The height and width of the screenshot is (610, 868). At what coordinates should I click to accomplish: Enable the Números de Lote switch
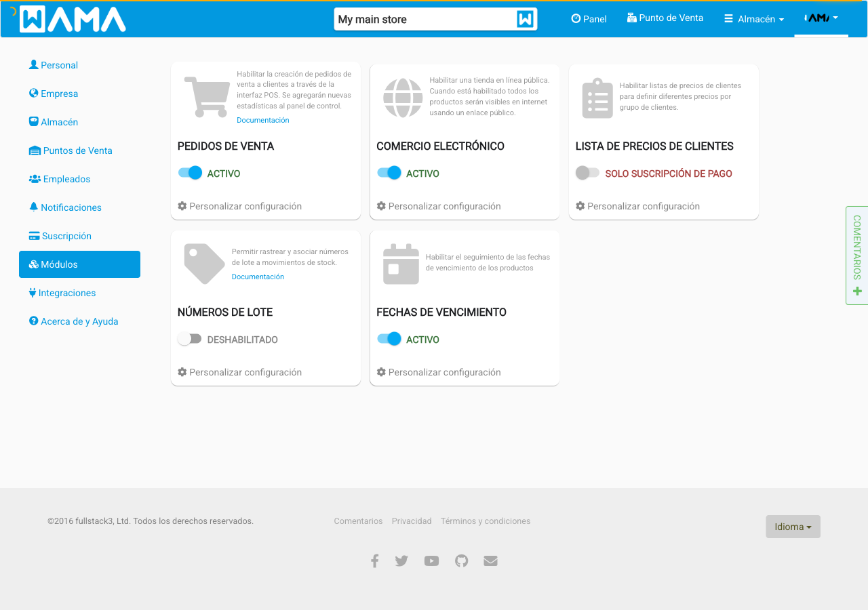(x=190, y=339)
